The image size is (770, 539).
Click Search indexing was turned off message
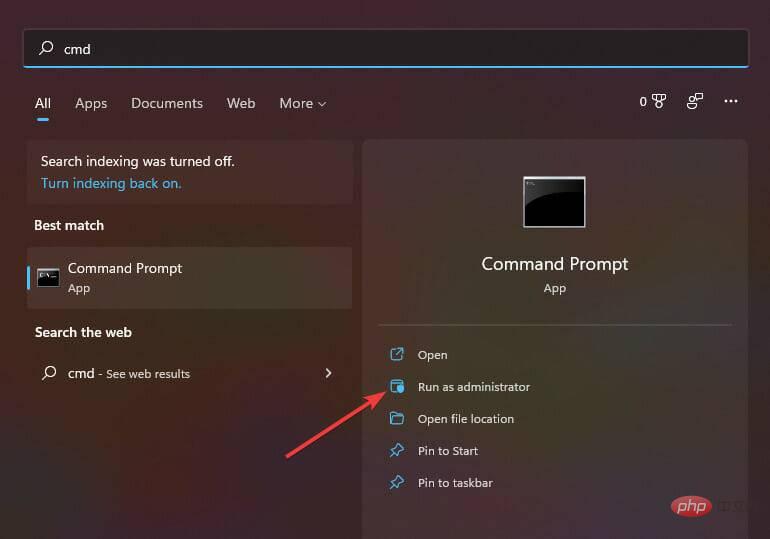pos(138,161)
